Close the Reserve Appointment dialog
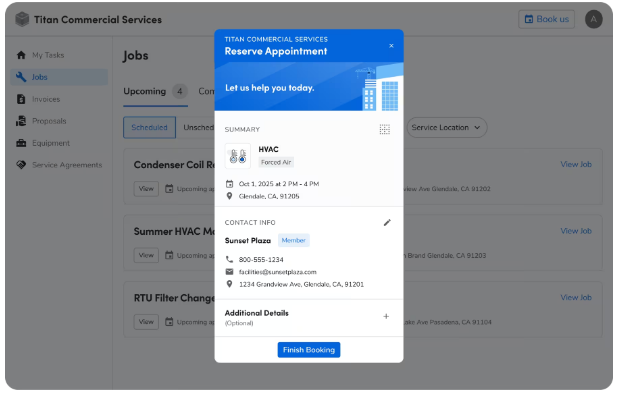 tap(391, 46)
